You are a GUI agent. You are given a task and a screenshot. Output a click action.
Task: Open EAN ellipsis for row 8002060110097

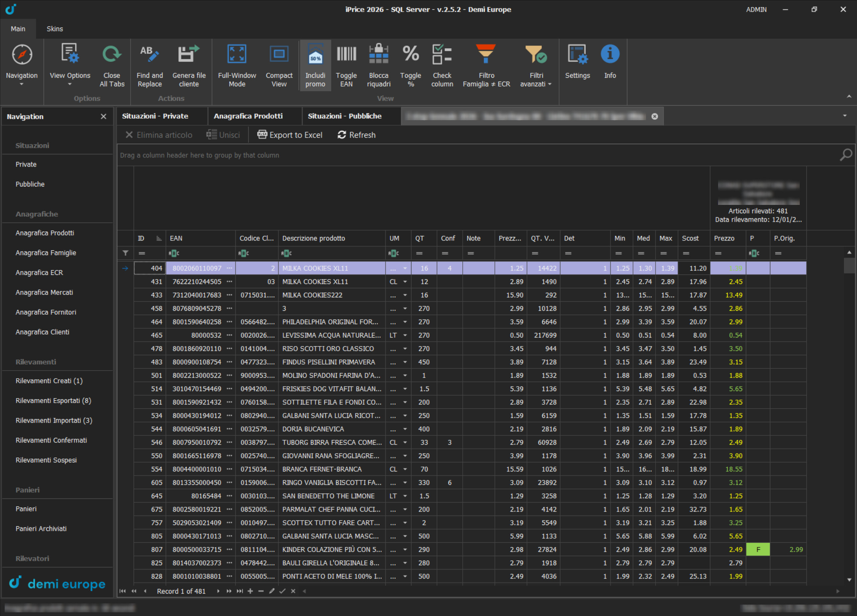[229, 268]
